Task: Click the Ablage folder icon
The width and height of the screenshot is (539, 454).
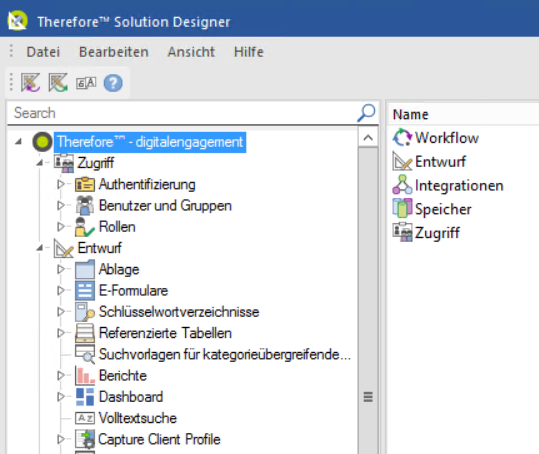Action: tap(85, 269)
